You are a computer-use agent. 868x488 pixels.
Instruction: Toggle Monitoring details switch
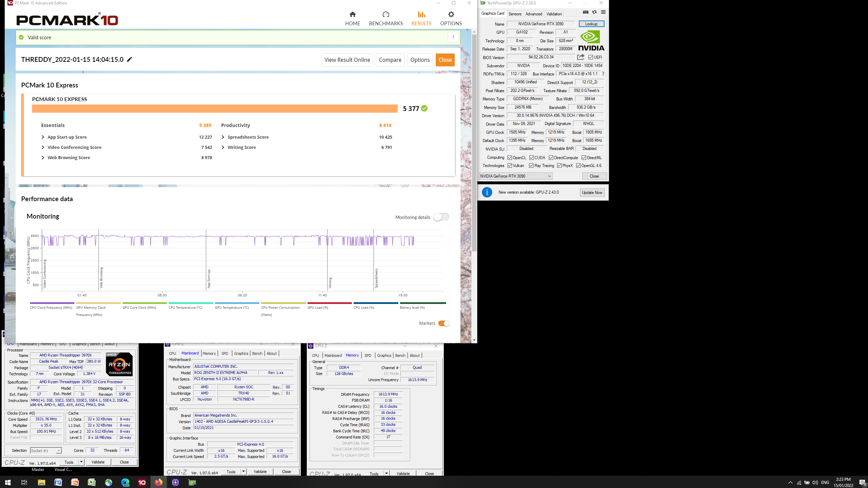coord(441,217)
